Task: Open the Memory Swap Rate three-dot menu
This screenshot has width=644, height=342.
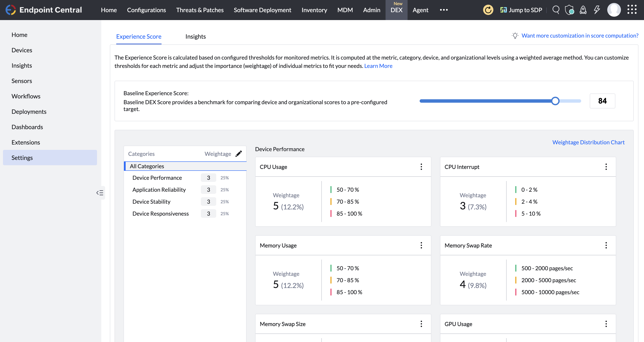Action: pyautogui.click(x=606, y=245)
